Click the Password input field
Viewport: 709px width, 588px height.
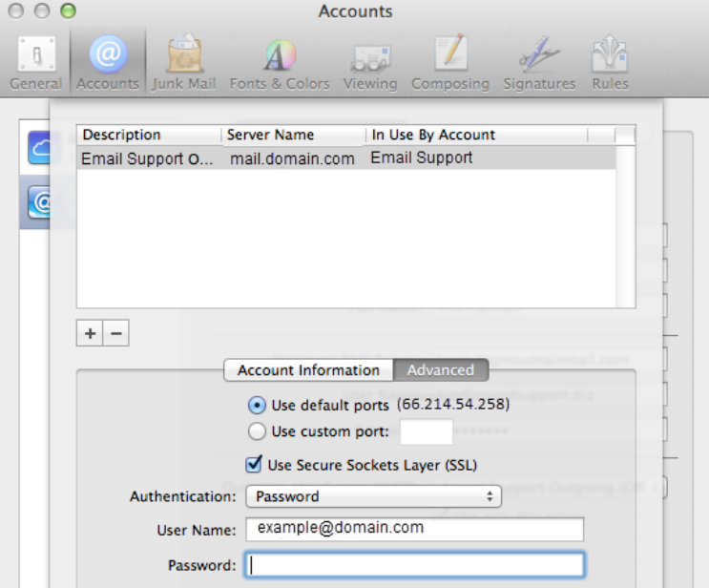click(413, 565)
